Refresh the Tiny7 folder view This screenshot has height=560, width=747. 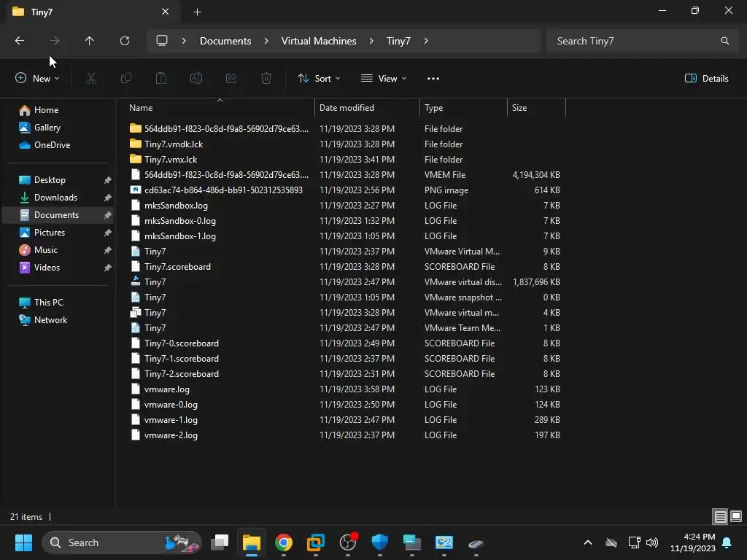[125, 41]
